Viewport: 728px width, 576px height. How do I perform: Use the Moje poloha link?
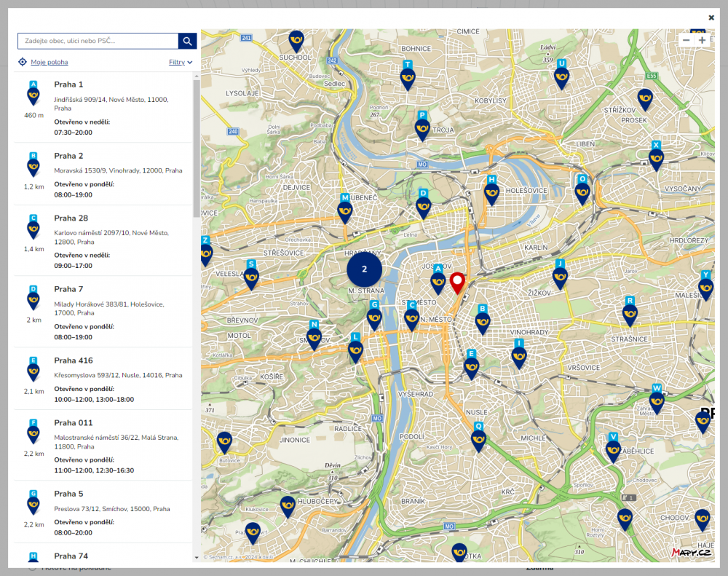(x=50, y=62)
